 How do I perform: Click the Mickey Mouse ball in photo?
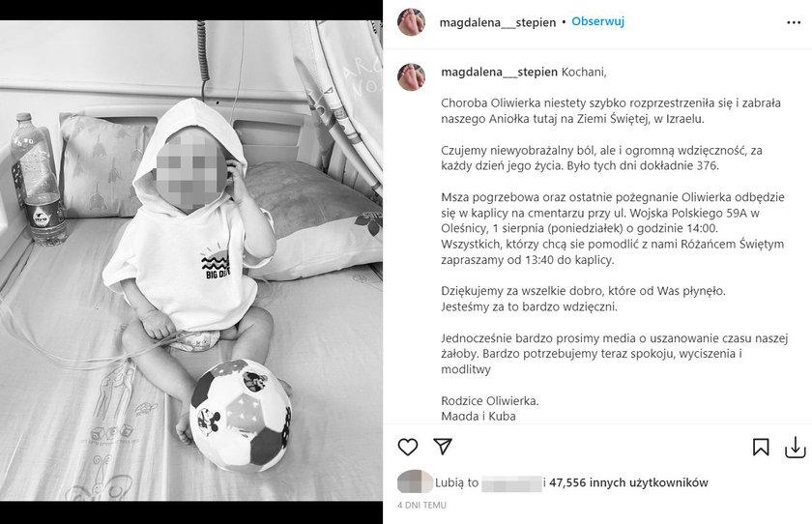pos(240,415)
